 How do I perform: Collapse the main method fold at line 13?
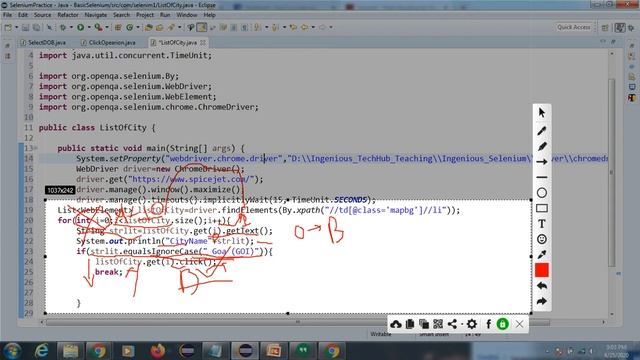pos(36,148)
